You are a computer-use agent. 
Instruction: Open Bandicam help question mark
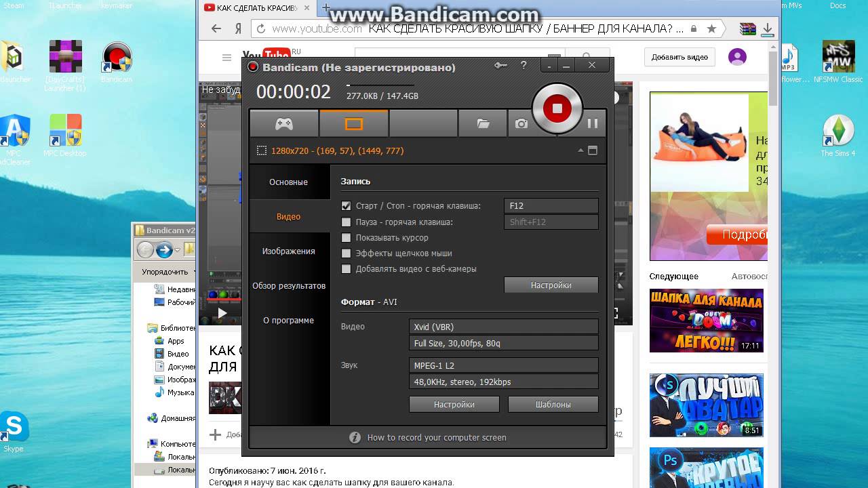(524, 66)
